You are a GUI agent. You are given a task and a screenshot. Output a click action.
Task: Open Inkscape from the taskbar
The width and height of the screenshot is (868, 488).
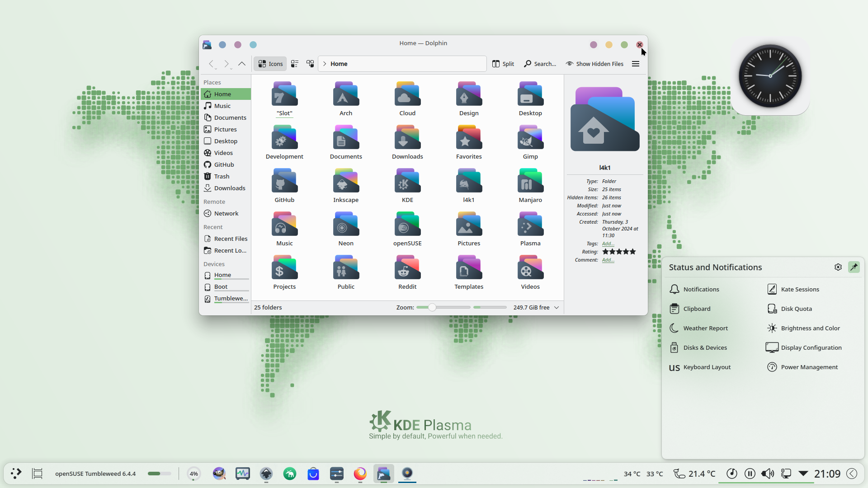point(266,473)
